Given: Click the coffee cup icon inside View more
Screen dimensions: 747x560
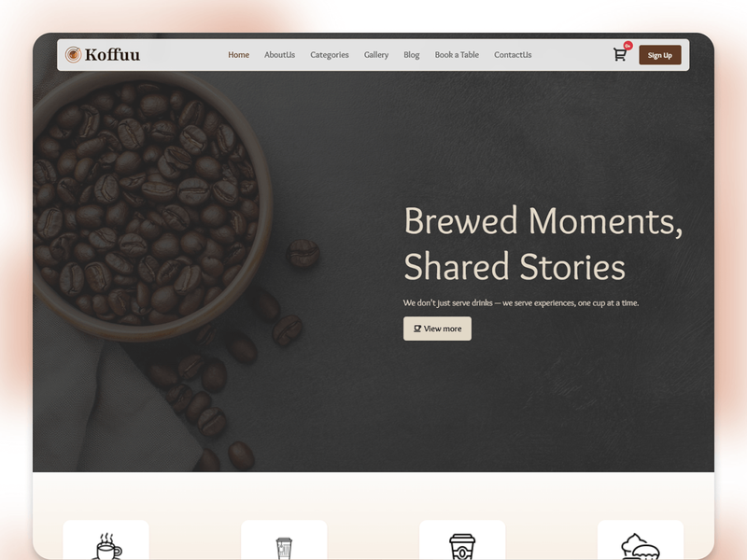Looking at the screenshot, I should click(416, 329).
